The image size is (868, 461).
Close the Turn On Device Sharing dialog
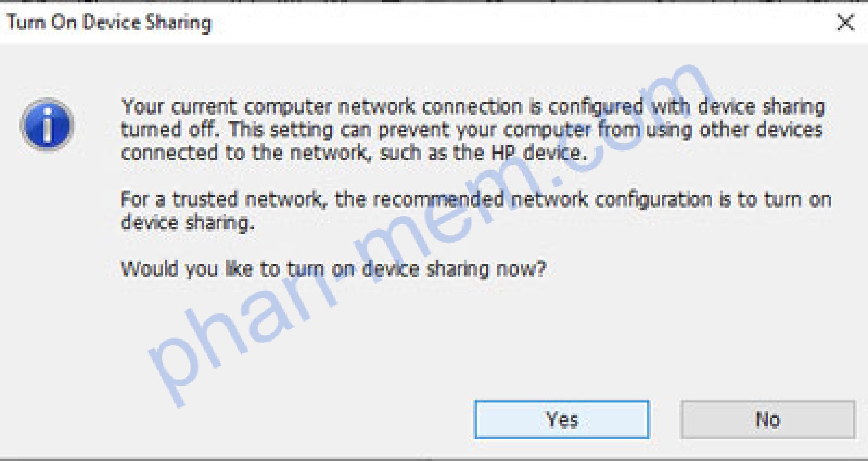pyautogui.click(x=845, y=23)
